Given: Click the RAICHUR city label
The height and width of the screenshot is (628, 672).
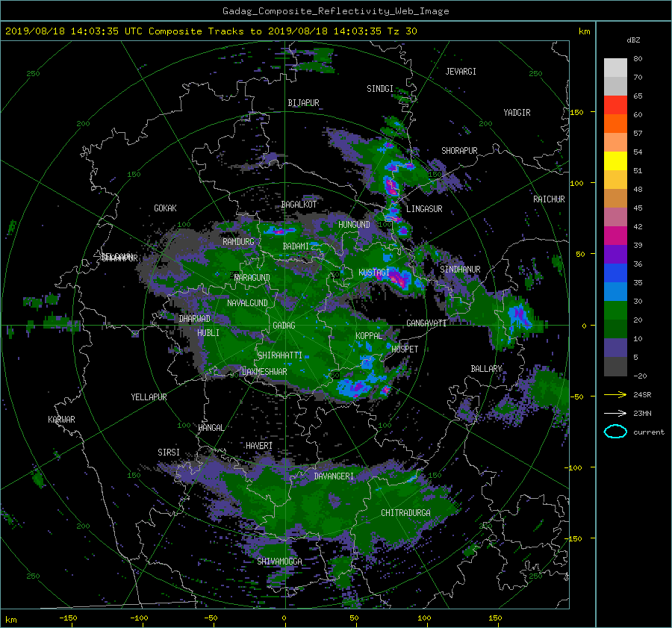Looking at the screenshot, I should point(549,199).
